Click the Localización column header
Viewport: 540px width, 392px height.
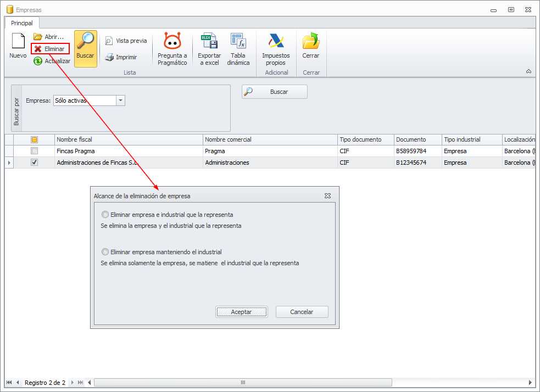(x=519, y=140)
